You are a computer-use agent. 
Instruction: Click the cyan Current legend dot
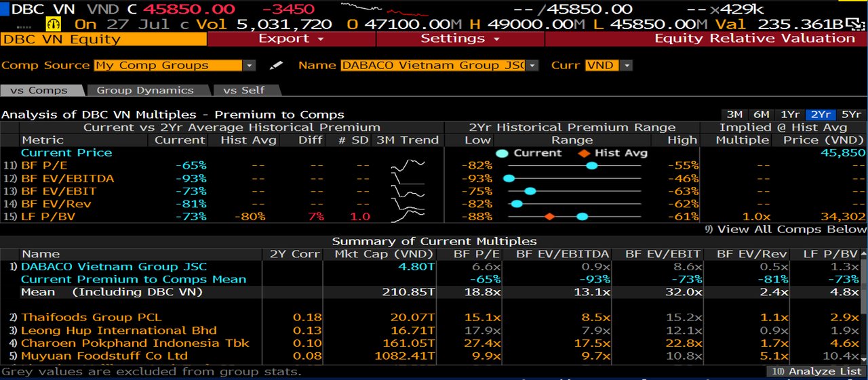(x=502, y=153)
